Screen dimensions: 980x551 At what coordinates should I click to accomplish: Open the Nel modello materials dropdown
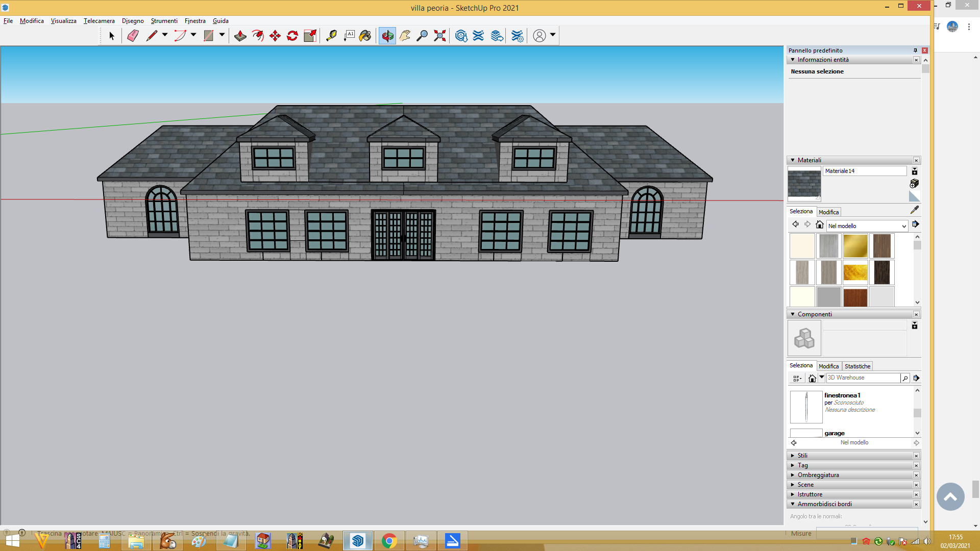click(x=867, y=226)
